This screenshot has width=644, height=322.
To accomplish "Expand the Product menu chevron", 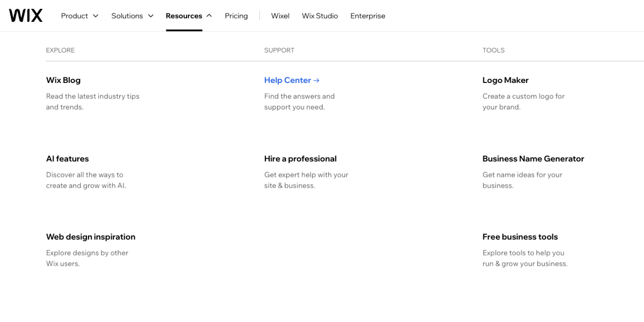I will click(x=95, y=16).
